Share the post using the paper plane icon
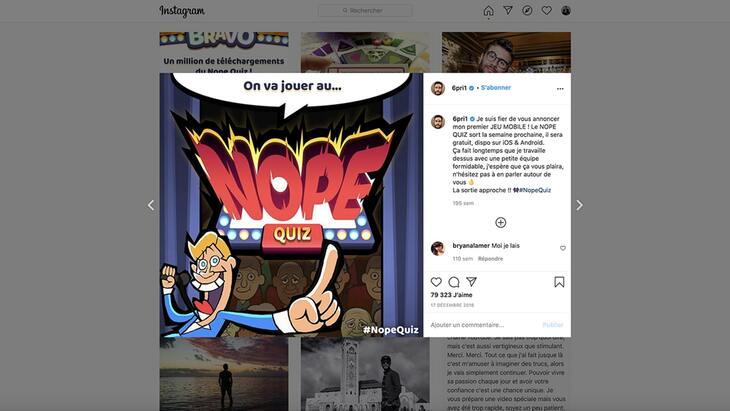The width and height of the screenshot is (730, 411). [x=472, y=282]
